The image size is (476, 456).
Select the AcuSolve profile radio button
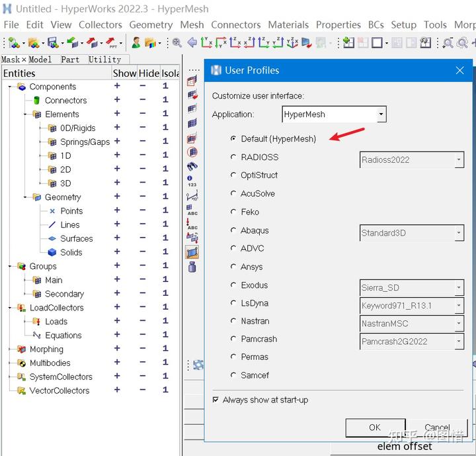(x=233, y=193)
